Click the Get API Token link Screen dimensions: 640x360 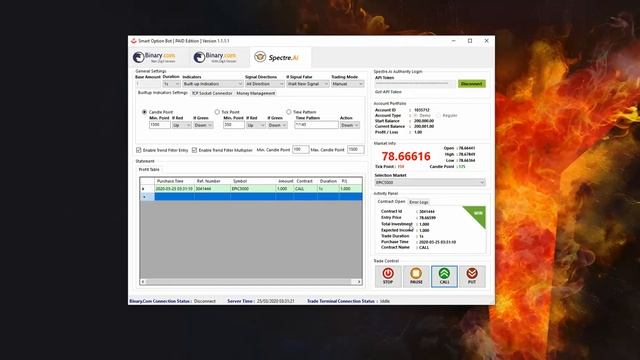tap(388, 92)
